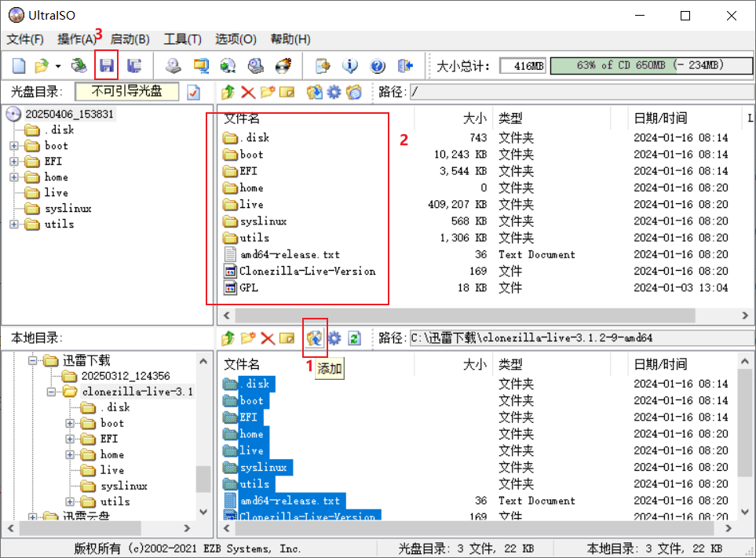Image resolution: width=756 pixels, height=558 pixels.
Task: Select the 20250312_124356 folder in local tree
Action: click(x=126, y=376)
